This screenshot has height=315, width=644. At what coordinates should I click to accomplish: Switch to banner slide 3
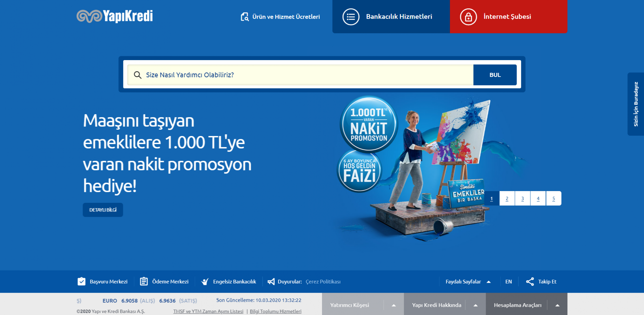click(x=522, y=198)
